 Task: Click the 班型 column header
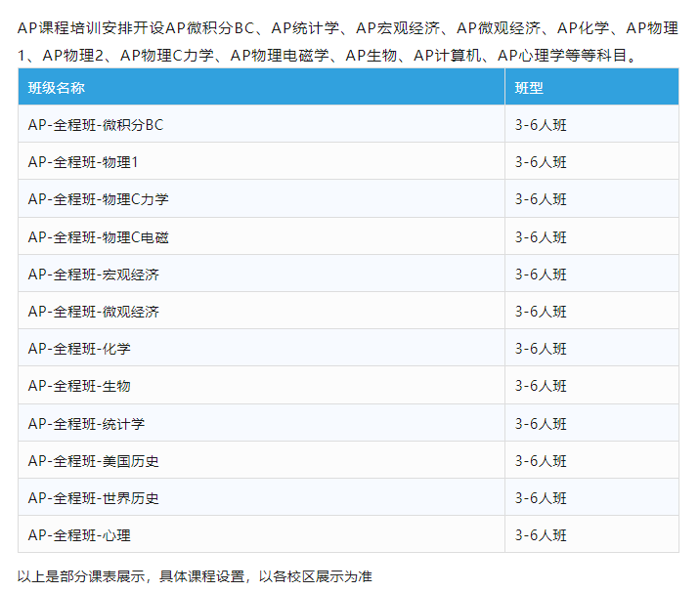[x=591, y=87]
